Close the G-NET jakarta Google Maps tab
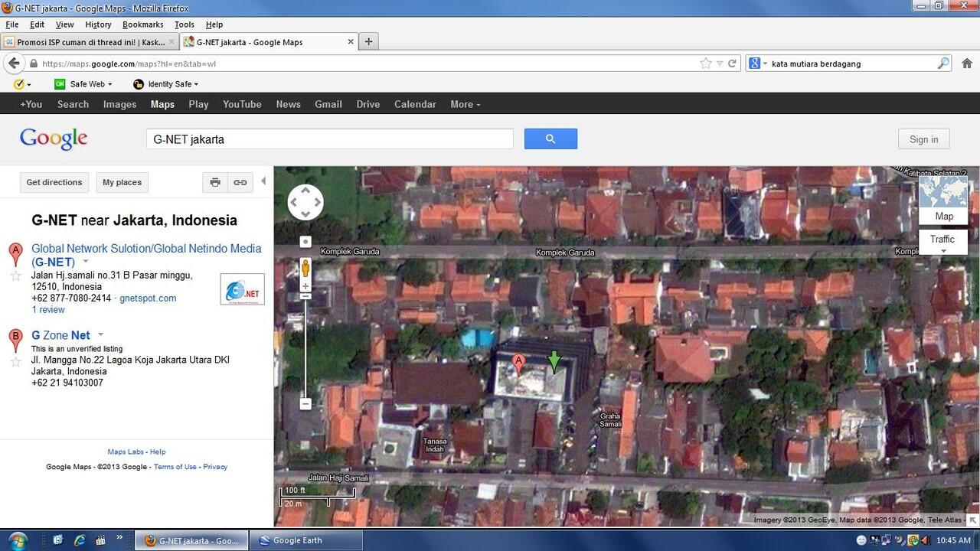 coord(351,42)
